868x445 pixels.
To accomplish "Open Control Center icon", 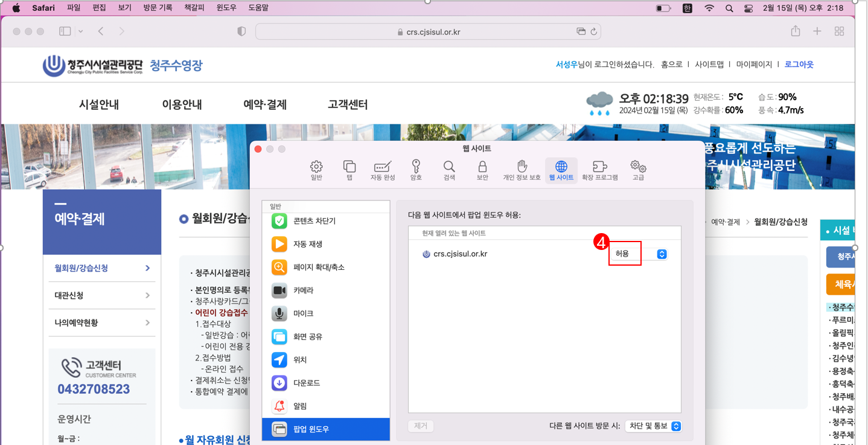I will 748,8.
